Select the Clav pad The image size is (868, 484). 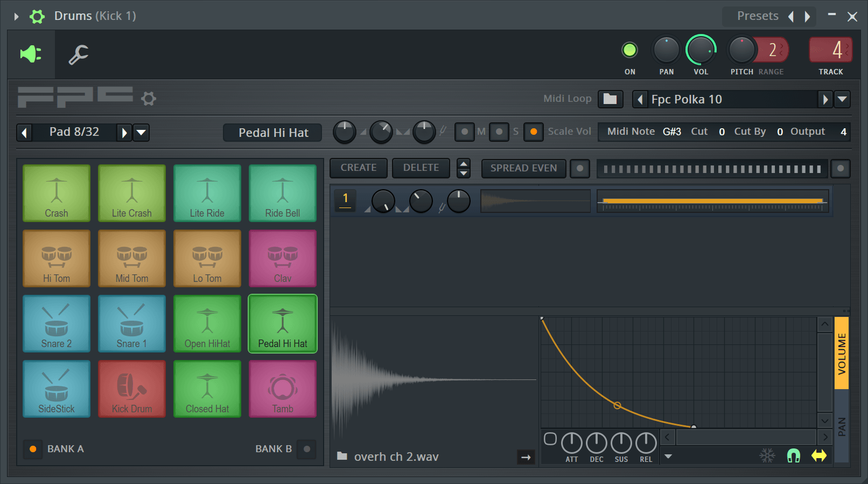(283, 258)
